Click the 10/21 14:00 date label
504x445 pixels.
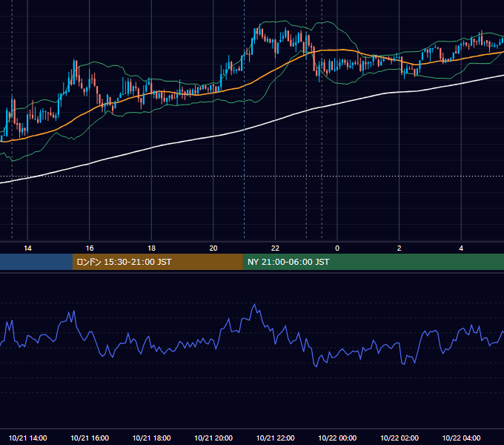[27, 438]
